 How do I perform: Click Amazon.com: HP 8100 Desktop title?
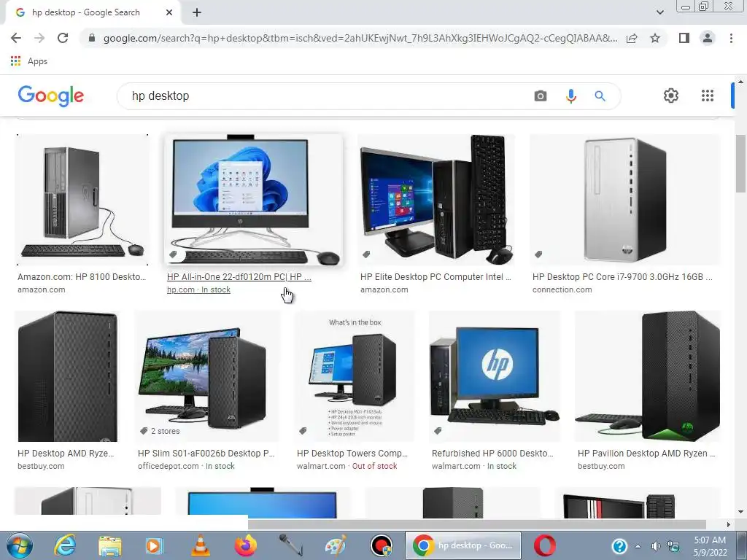[82, 276]
